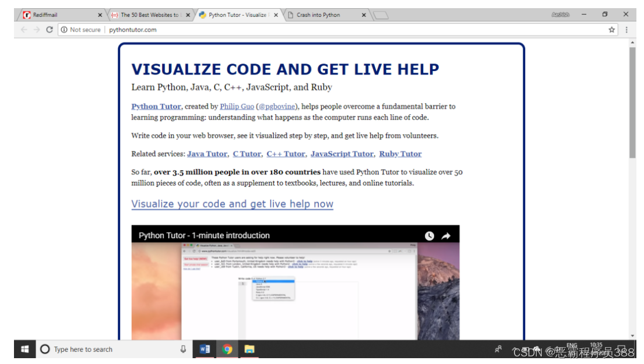Visit Philip Guo link
The height and width of the screenshot is (364, 644).
coord(237,106)
